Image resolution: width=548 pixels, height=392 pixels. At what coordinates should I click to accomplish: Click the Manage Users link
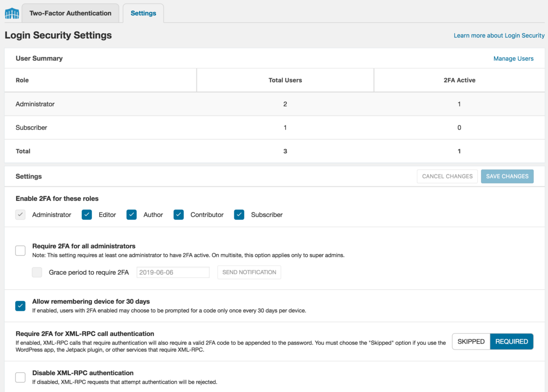tap(513, 58)
